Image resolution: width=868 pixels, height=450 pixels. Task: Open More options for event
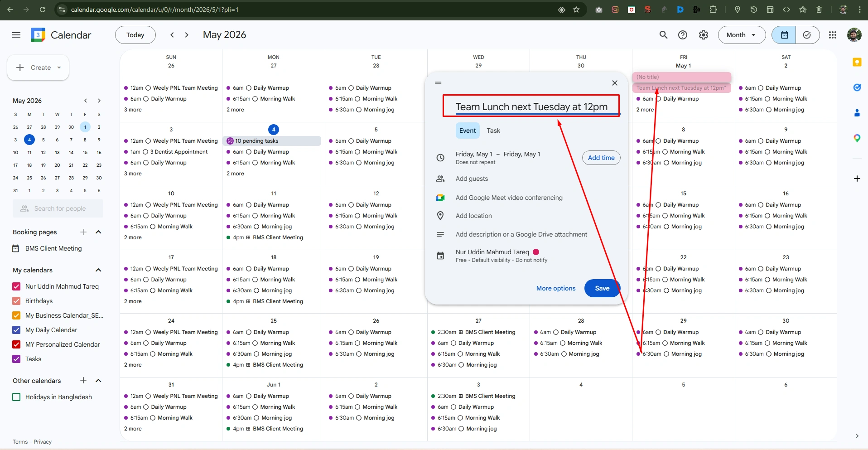pyautogui.click(x=556, y=288)
